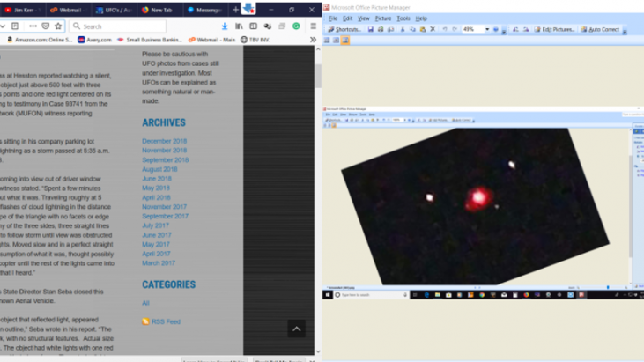Open Firefox Downloads arrow icon
Image resolution: width=644 pixels, height=362 pixels.
click(x=225, y=26)
